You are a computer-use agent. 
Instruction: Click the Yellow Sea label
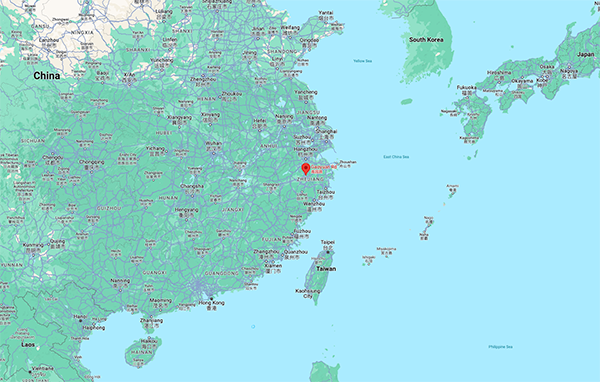(362, 61)
